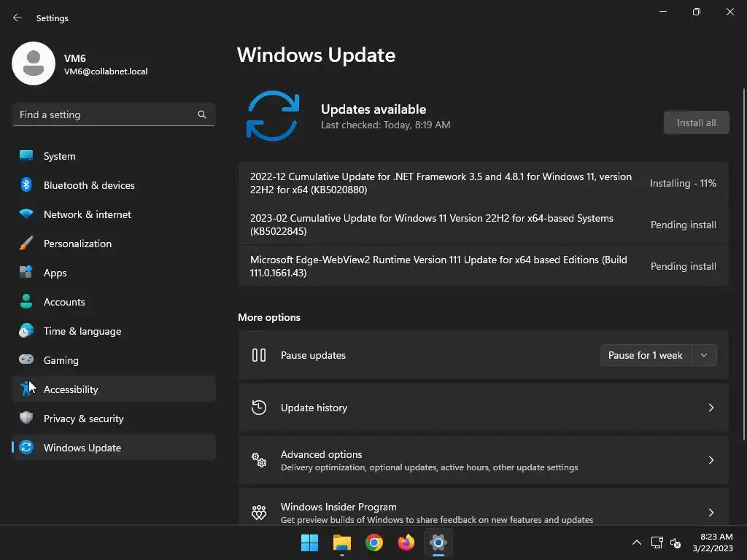The width and height of the screenshot is (747, 560).
Task: Click the System monitor icon
Action: coord(26,156)
